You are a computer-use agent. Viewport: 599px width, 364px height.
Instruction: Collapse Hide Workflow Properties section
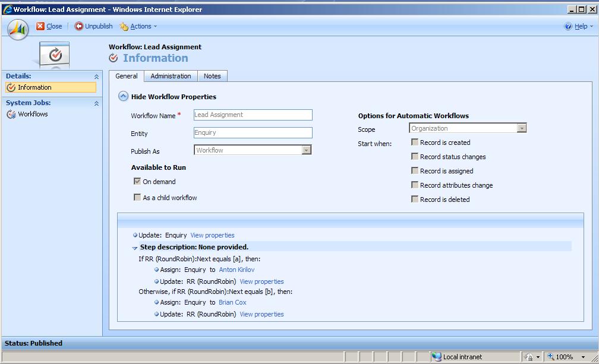[123, 96]
